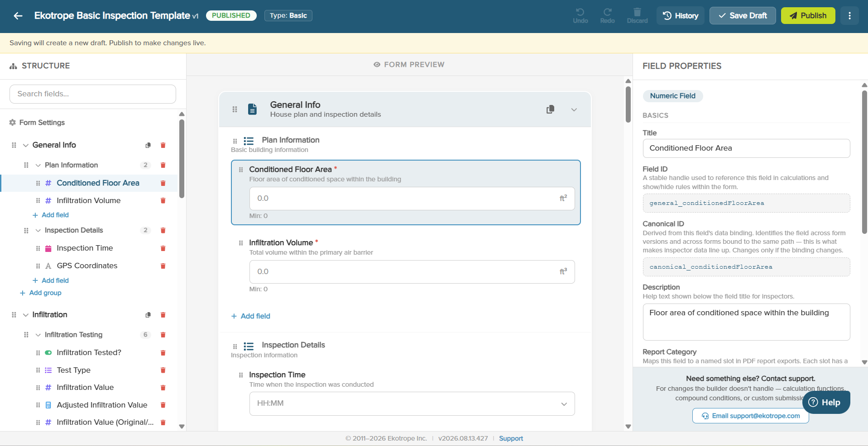Click the form preview scrollbar thumb
The height and width of the screenshot is (446, 868).
628,104
